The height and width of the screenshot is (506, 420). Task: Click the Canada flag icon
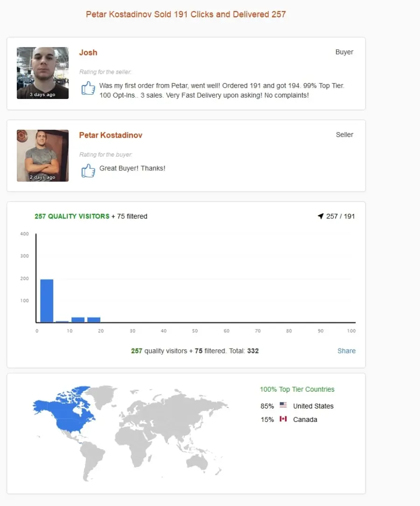[283, 419]
